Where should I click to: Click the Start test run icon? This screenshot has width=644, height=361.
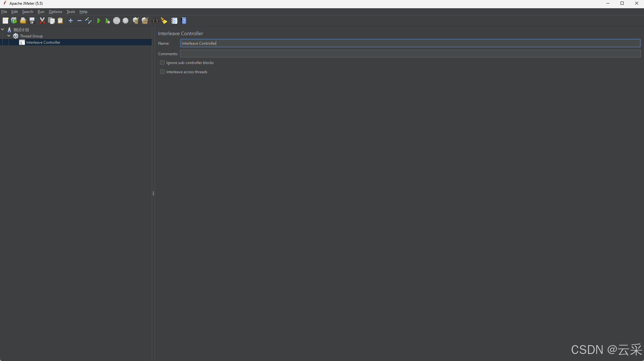pyautogui.click(x=98, y=21)
